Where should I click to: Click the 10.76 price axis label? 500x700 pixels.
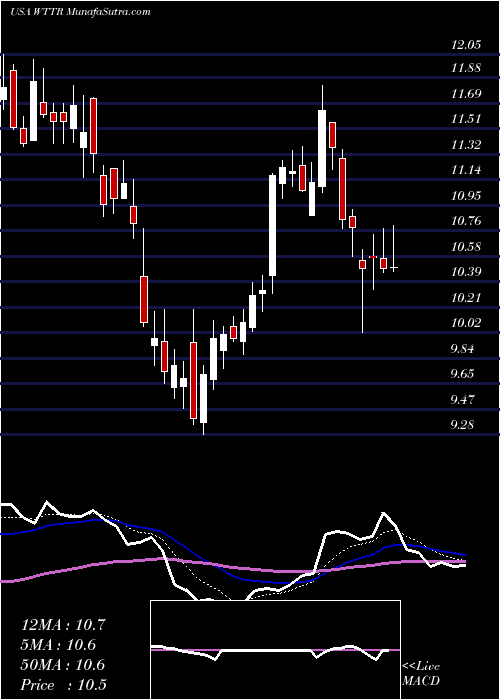coord(466,221)
